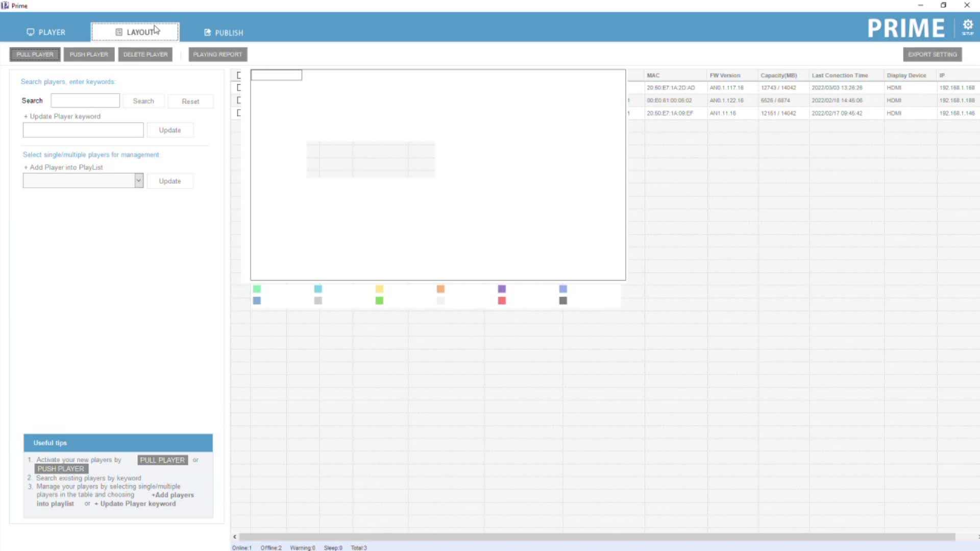Click capacity cell 5526 / 6874

point(775,101)
